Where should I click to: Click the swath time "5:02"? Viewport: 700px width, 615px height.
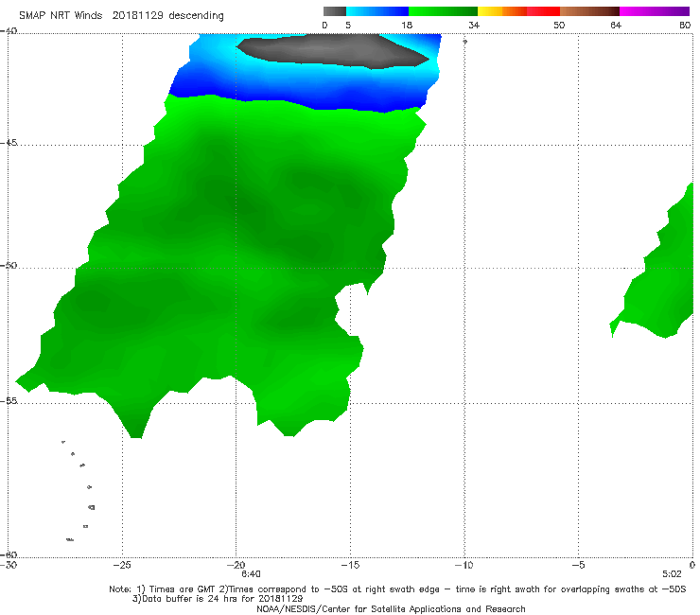click(672, 574)
